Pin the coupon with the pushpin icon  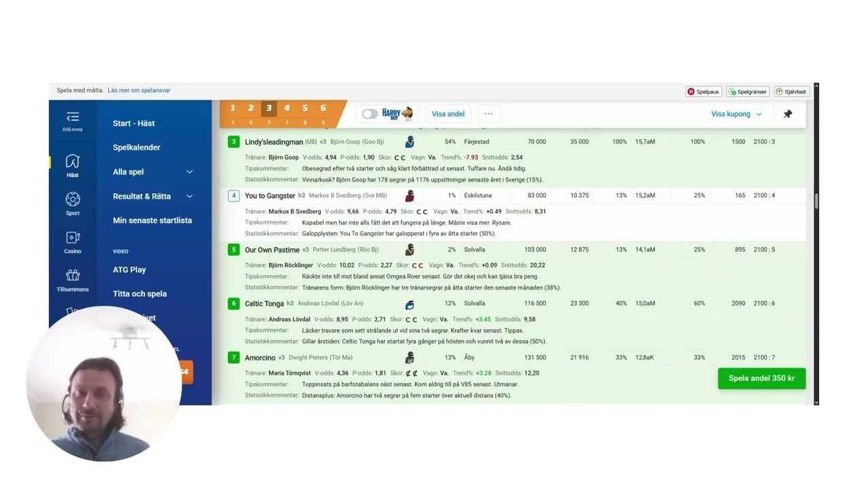(x=787, y=114)
